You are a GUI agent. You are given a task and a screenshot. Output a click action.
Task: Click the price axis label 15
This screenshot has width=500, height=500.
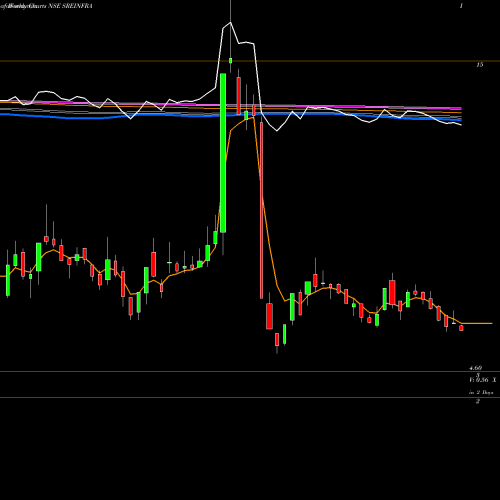pyautogui.click(x=479, y=65)
